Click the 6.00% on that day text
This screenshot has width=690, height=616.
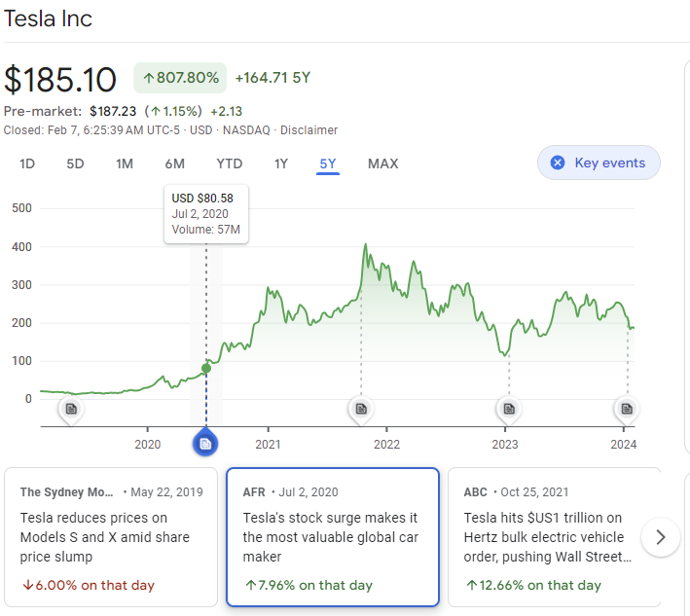pos(89,585)
